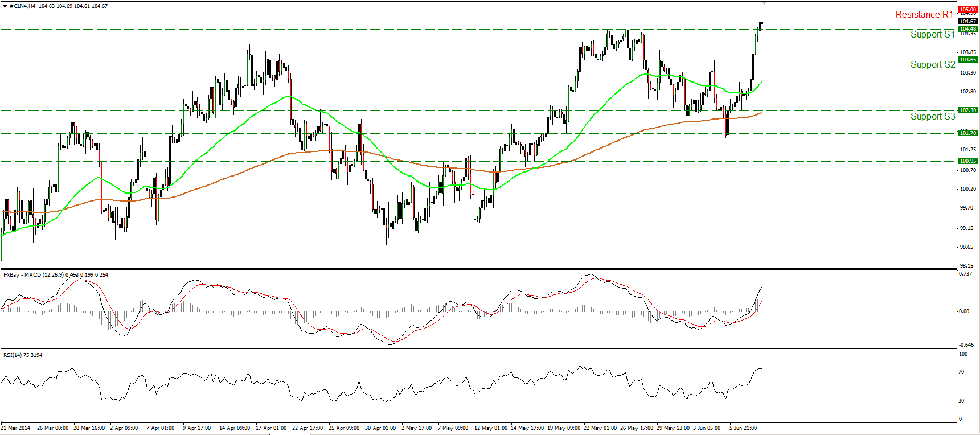Click the 19 May 09:00 time axis label
980x435 pixels.
(564, 428)
